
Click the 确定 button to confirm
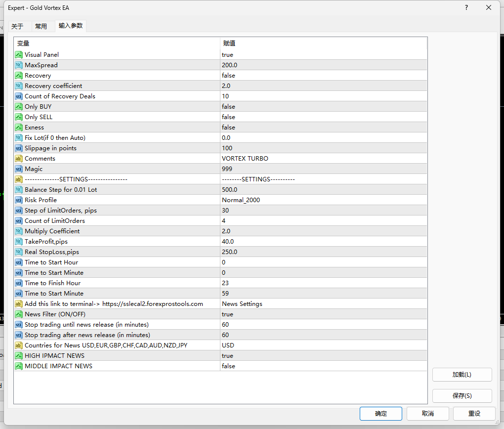[381, 414]
